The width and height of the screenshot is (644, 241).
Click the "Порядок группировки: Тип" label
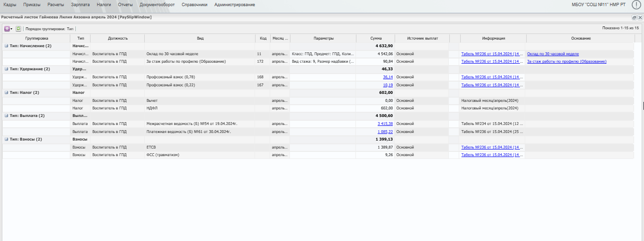(x=50, y=29)
